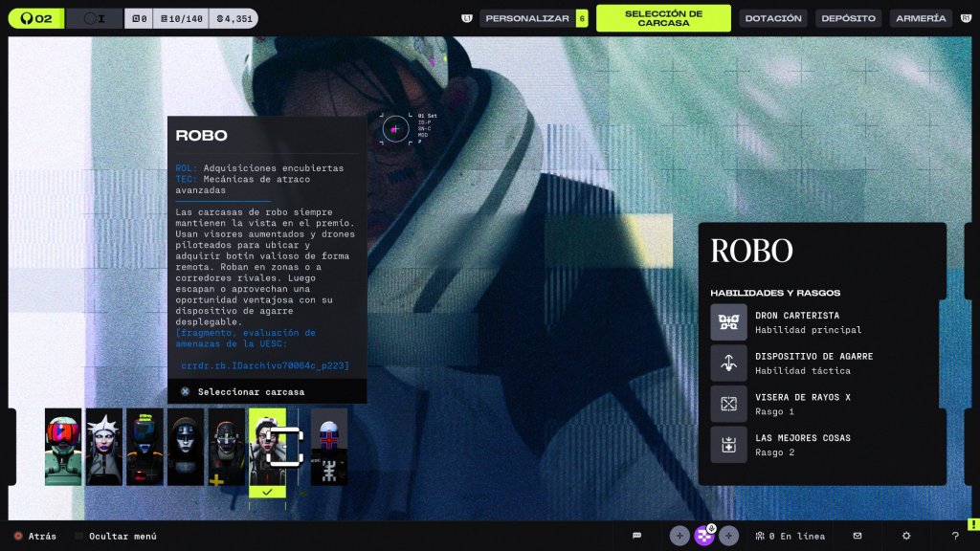980x551 pixels.
Task: Go to the Depósito tab
Action: [x=848, y=18]
